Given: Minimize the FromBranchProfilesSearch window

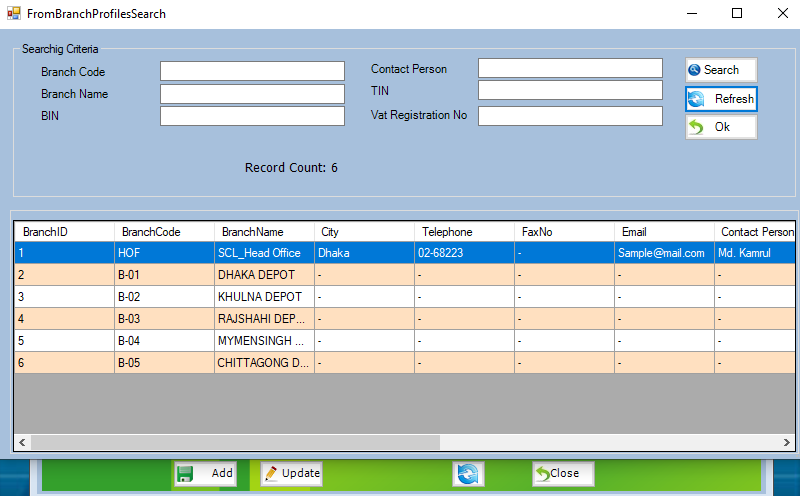Looking at the screenshot, I should (x=692, y=13).
